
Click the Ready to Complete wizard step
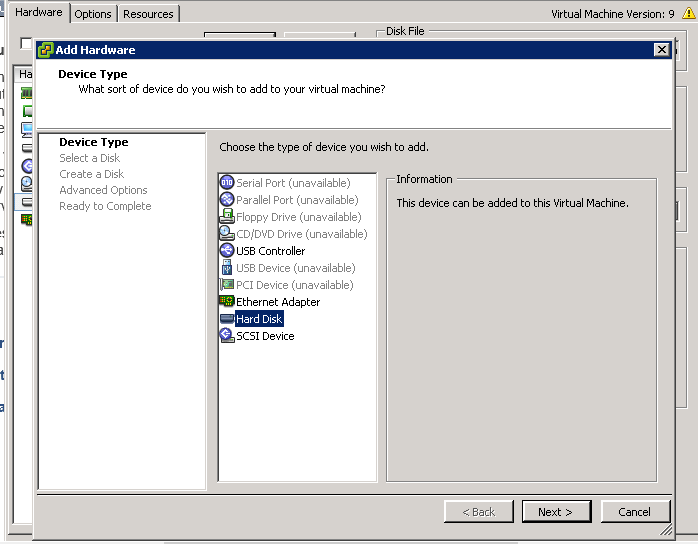coord(106,206)
